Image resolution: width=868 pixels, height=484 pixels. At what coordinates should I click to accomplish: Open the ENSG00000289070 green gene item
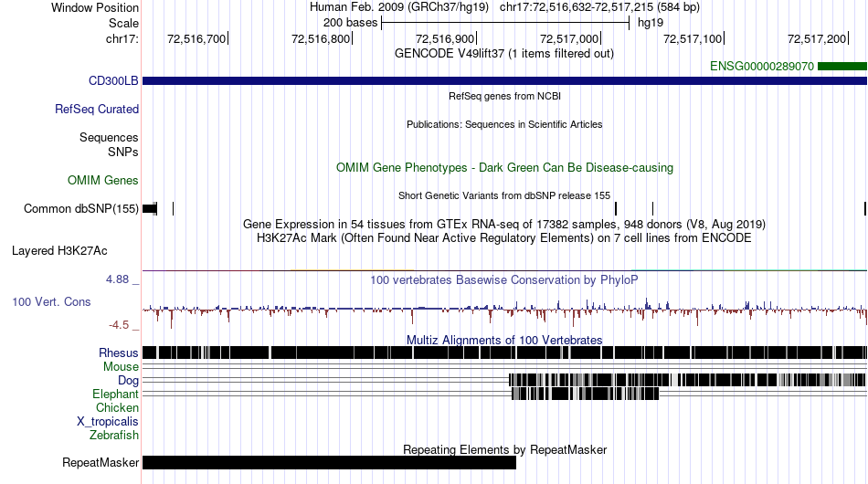pyautogui.click(x=842, y=67)
